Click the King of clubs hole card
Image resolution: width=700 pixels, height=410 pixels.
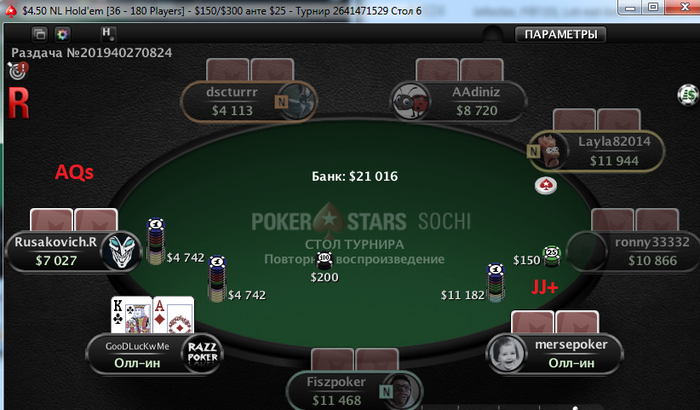(132, 316)
